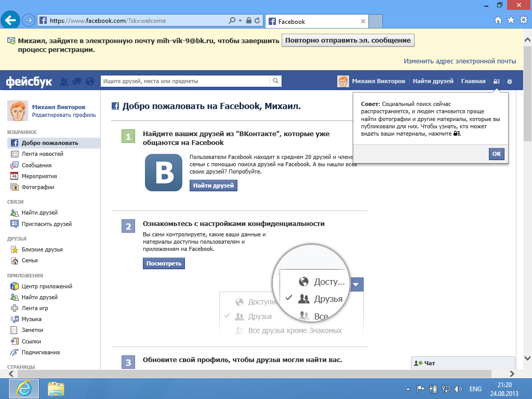Image resolution: width=532 pixels, height=399 pixels.
Task: Click the ВКонтакте logo icon
Action: [164, 172]
